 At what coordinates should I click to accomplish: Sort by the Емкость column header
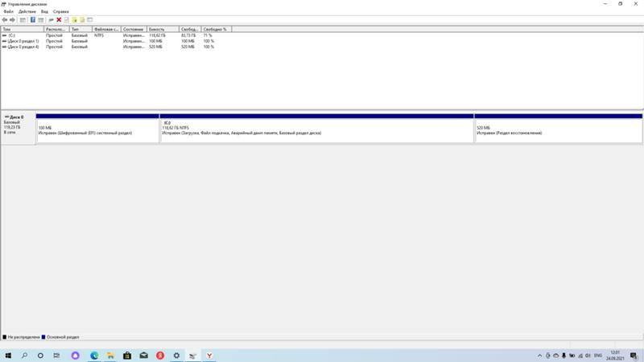[x=163, y=29]
